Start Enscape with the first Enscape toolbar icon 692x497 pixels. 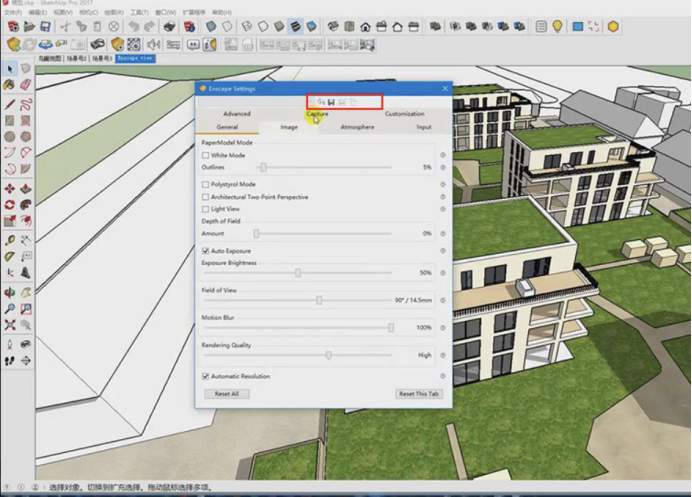(13, 45)
